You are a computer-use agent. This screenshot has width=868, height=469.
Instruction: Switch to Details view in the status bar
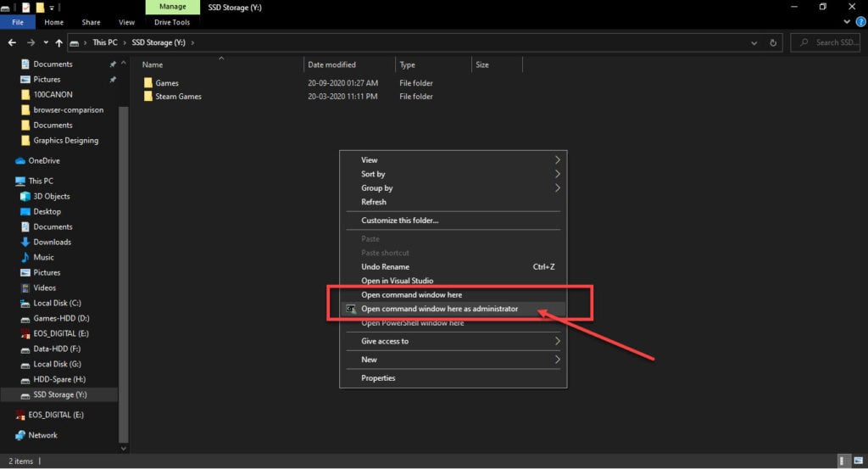click(842, 461)
